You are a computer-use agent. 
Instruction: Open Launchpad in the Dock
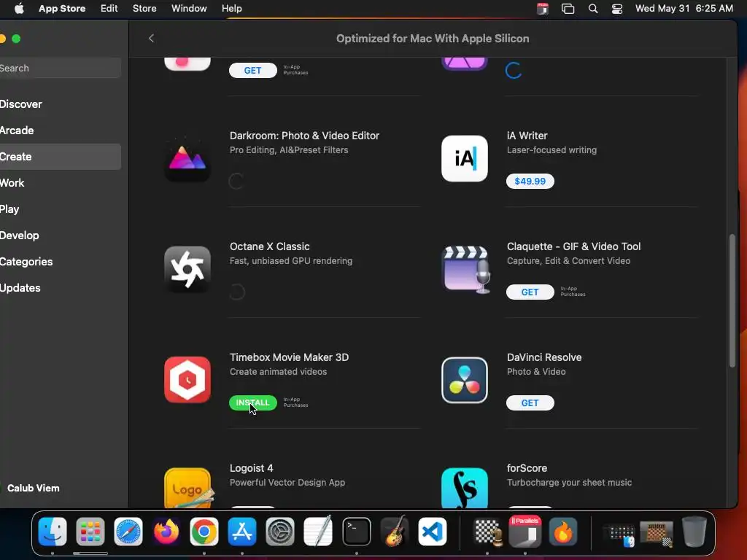pyautogui.click(x=90, y=532)
